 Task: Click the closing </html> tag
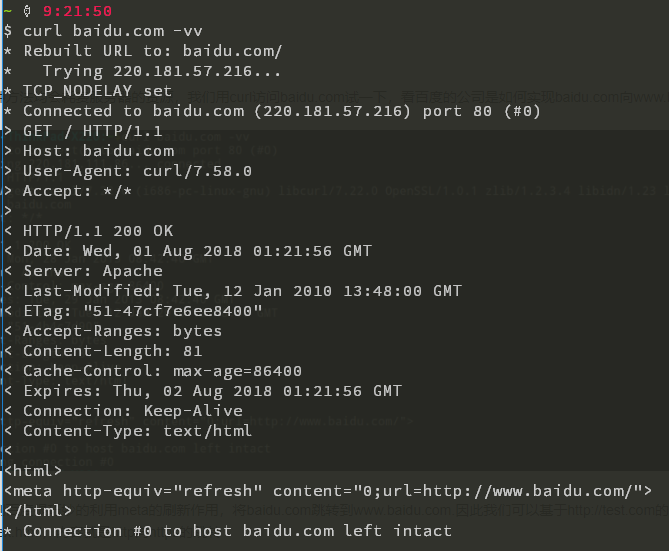click(x=38, y=510)
